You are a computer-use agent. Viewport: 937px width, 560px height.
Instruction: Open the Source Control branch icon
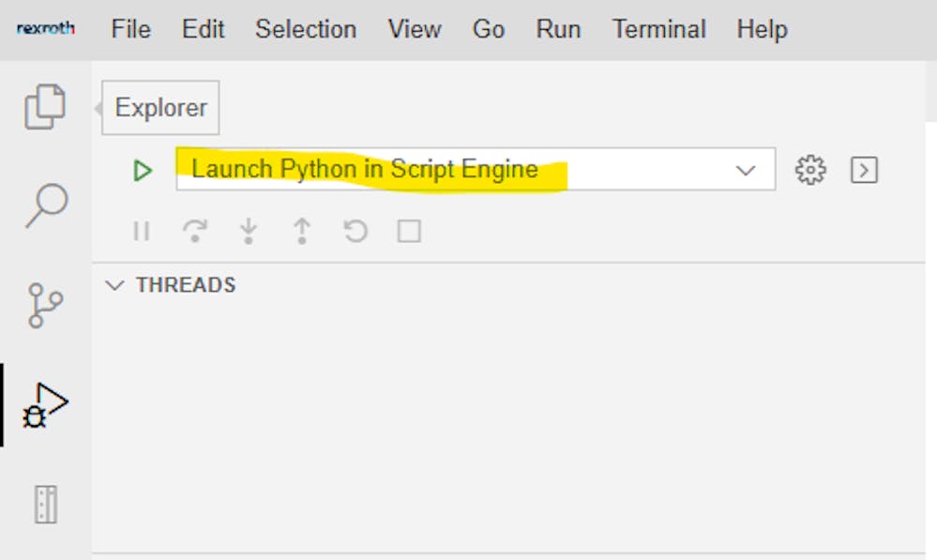[x=45, y=306]
